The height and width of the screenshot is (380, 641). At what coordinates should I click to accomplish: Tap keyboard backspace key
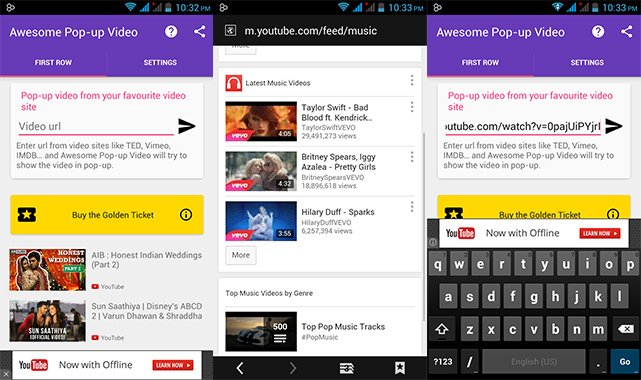pyautogui.click(x=625, y=329)
